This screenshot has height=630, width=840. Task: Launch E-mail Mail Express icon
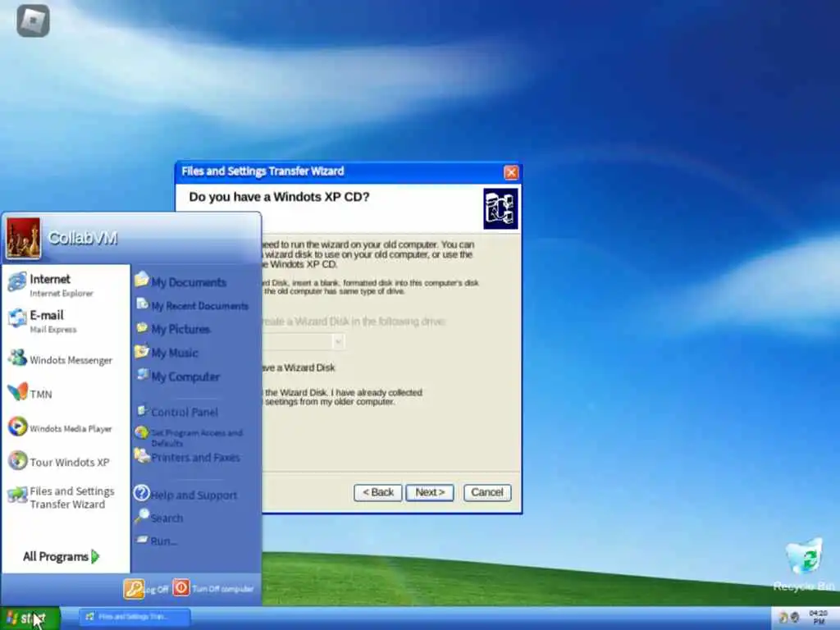(x=17, y=318)
